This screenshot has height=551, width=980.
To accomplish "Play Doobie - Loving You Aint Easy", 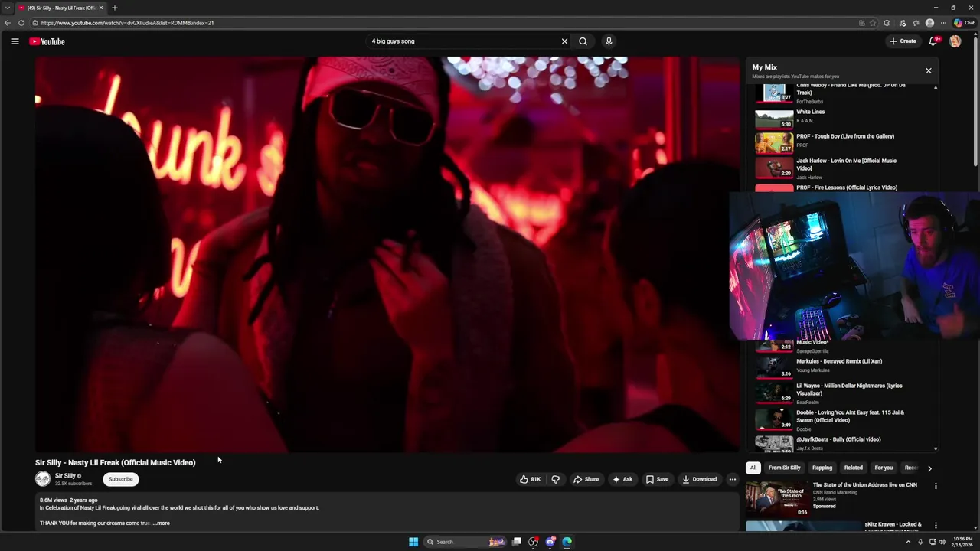I will 842,420.
